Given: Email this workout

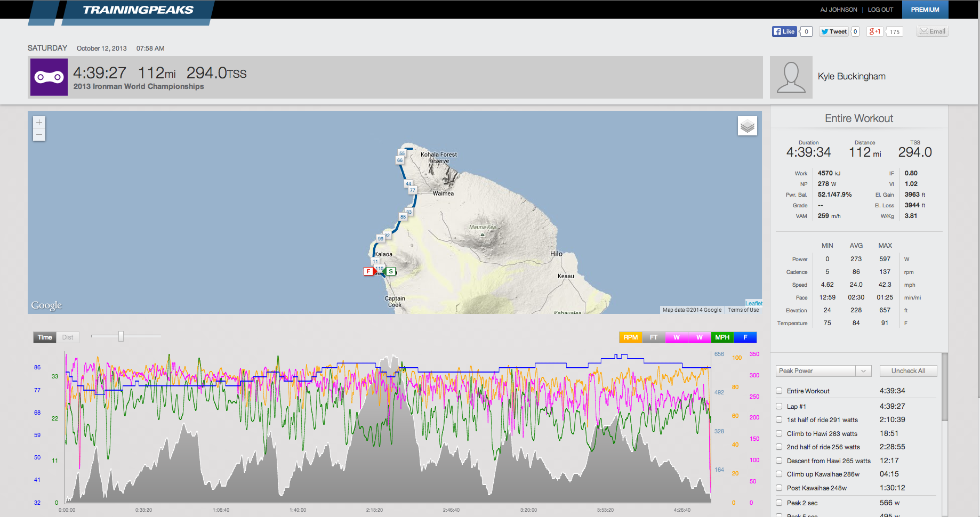Looking at the screenshot, I should (x=933, y=31).
